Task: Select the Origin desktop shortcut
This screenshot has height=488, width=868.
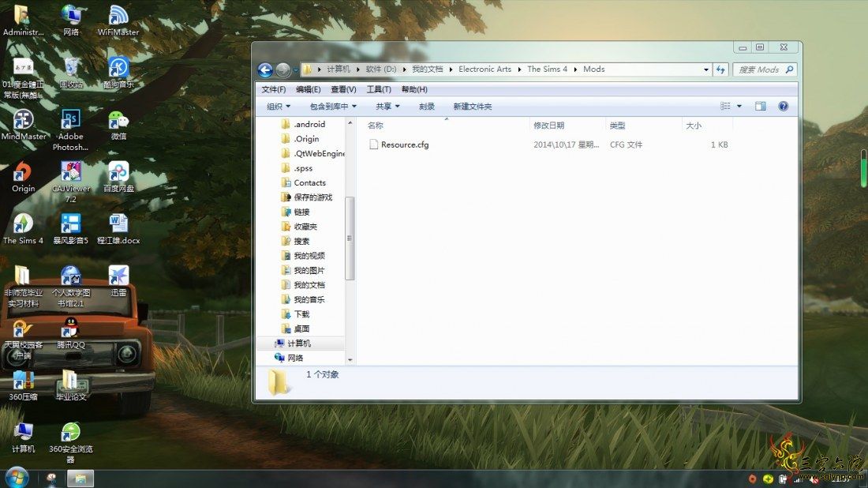Action: tap(23, 177)
